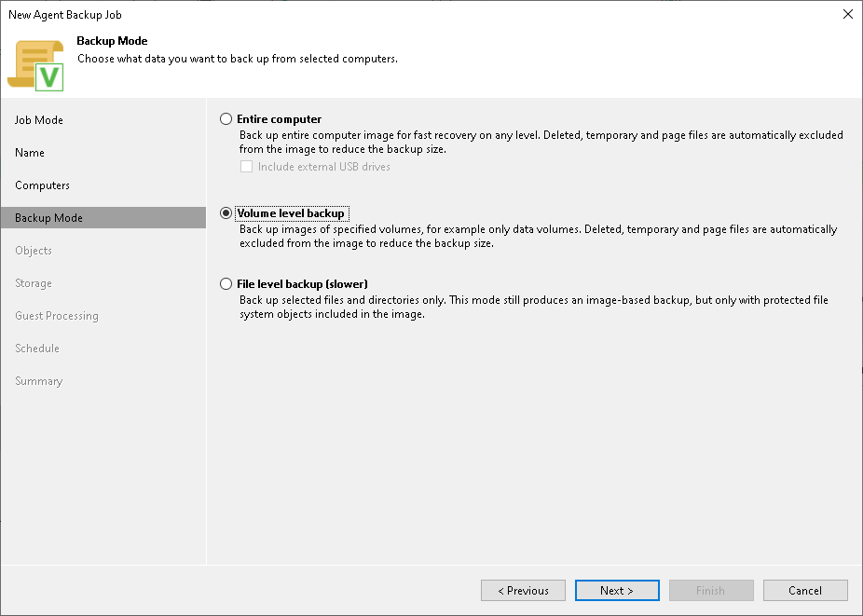Select Guest Processing in the navigation pane
The height and width of the screenshot is (616, 863).
tap(56, 315)
